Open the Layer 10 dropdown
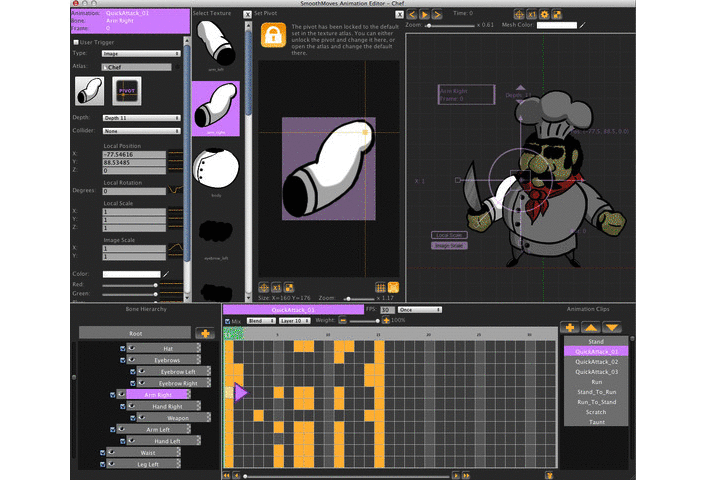Viewport: 706px width, 480px height. pyautogui.click(x=294, y=321)
